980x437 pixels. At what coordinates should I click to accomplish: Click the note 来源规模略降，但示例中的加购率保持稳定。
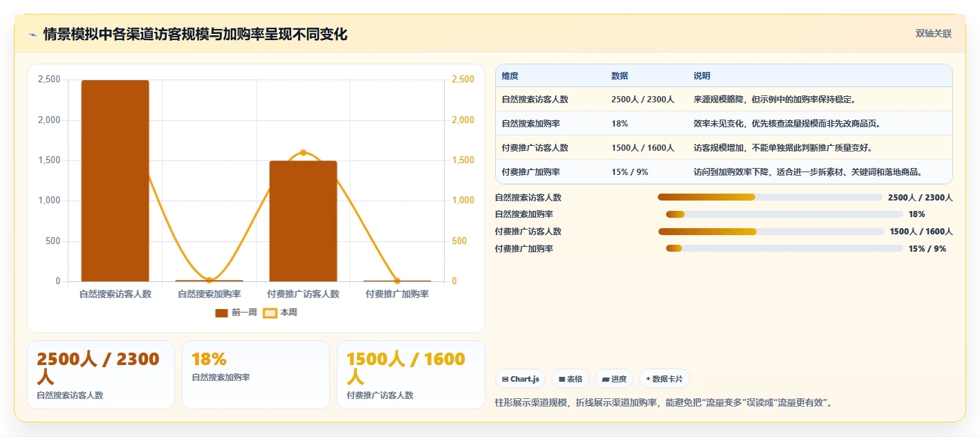point(777,100)
